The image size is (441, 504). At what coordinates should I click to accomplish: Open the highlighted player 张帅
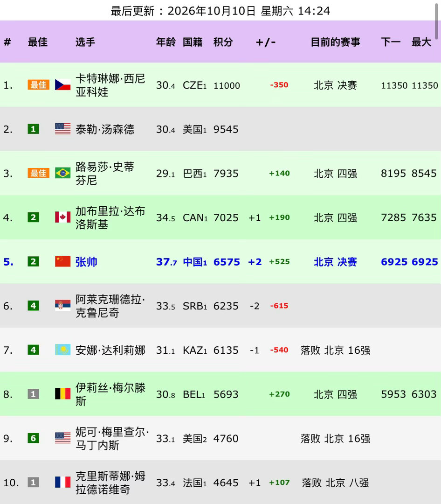point(86,262)
